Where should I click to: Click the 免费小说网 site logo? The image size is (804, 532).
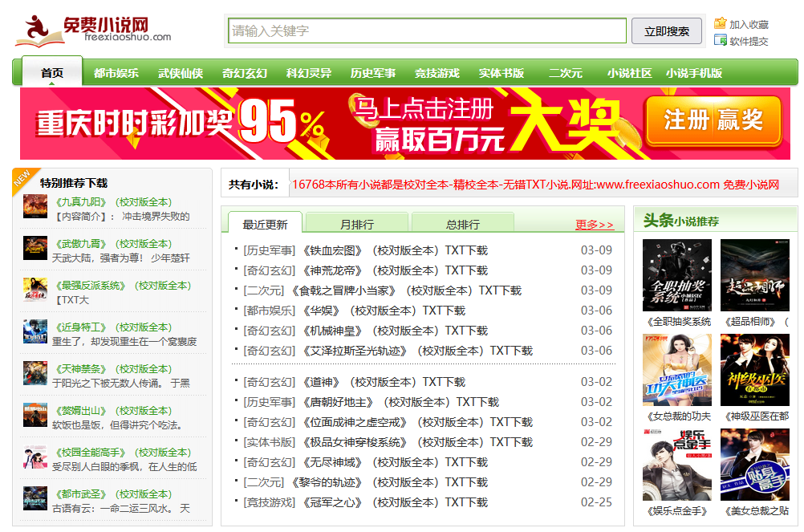(93, 30)
